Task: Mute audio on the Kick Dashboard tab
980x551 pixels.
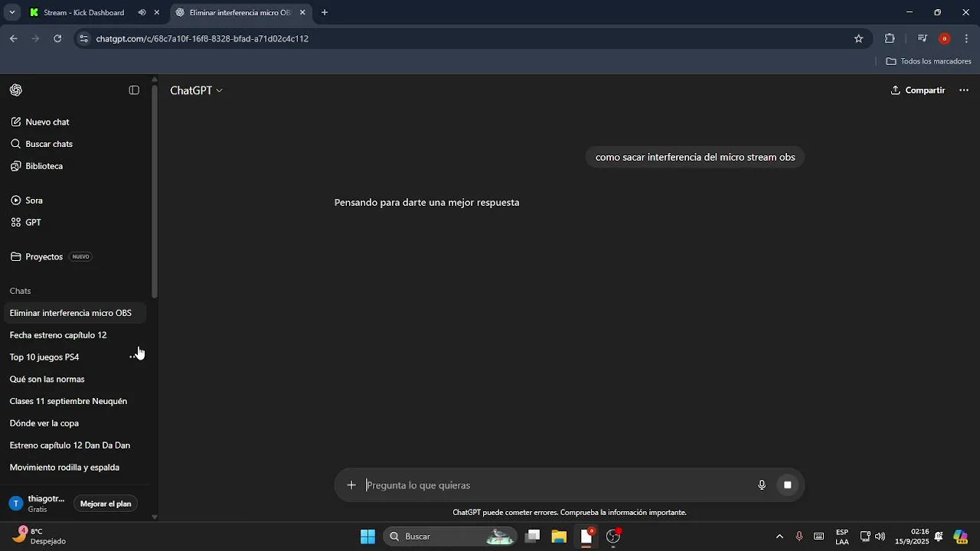Action: coord(142,13)
